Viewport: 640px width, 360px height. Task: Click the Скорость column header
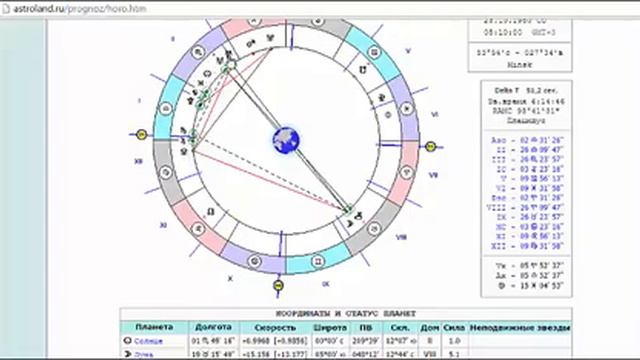275,327
